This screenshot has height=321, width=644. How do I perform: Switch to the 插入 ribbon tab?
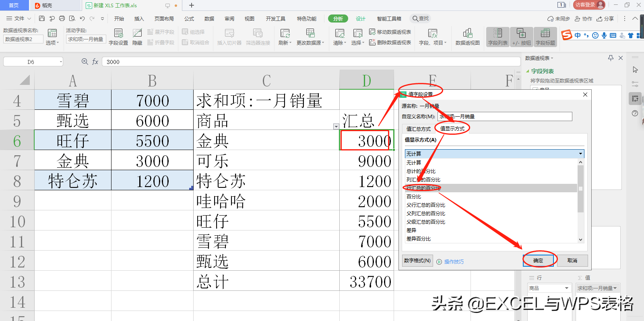point(139,19)
